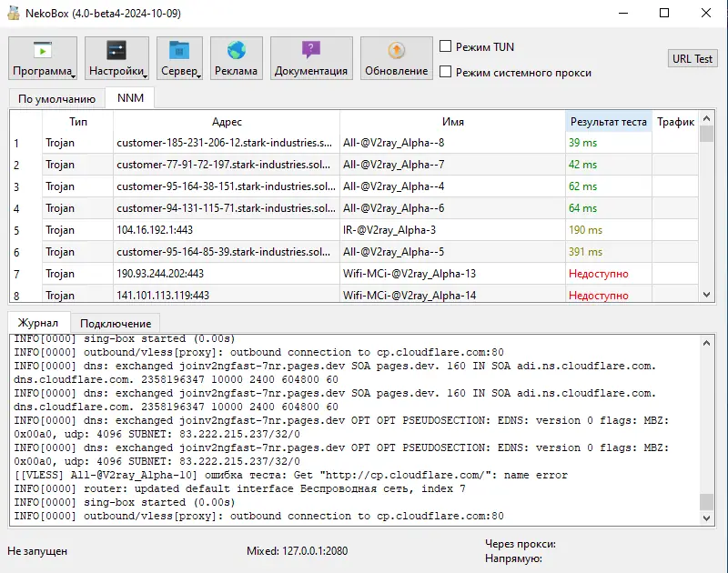This screenshot has width=728, height=573.
Task: Click the Не запущен status label
Action: point(37,551)
